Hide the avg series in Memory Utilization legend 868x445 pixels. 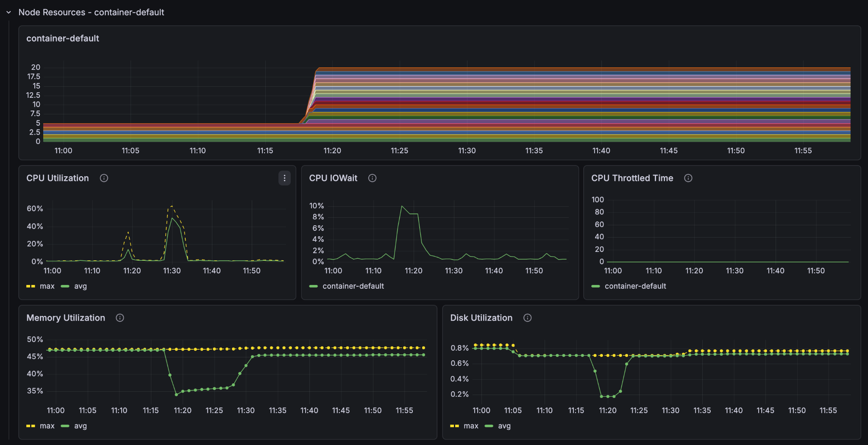[x=80, y=426]
